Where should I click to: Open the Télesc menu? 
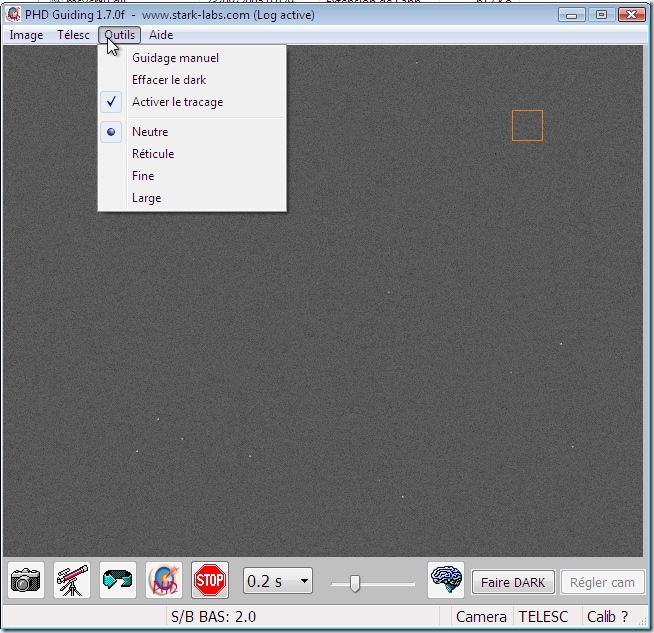tap(73, 35)
